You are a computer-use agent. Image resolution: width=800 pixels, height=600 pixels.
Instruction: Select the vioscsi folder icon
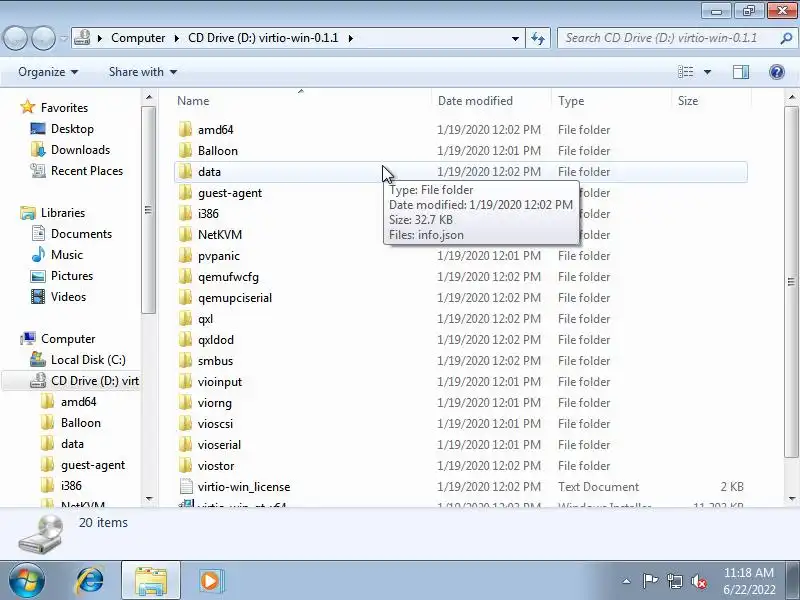coord(186,423)
